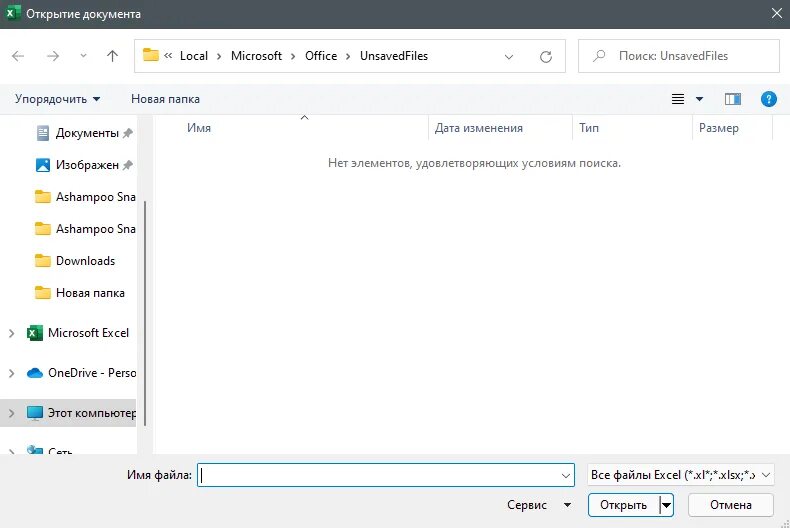Click the Excel icon in title bar

coord(13,13)
